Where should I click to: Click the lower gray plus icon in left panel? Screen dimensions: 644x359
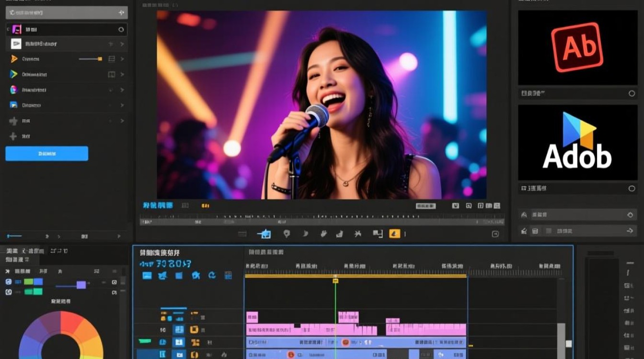click(13, 137)
